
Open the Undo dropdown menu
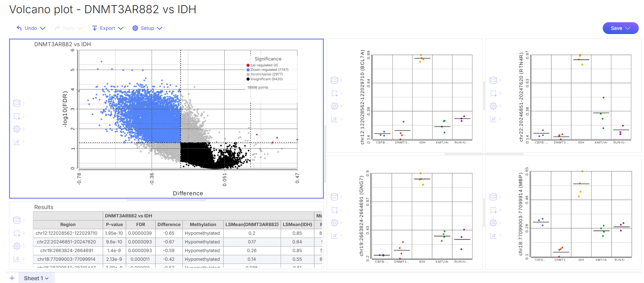pos(43,28)
